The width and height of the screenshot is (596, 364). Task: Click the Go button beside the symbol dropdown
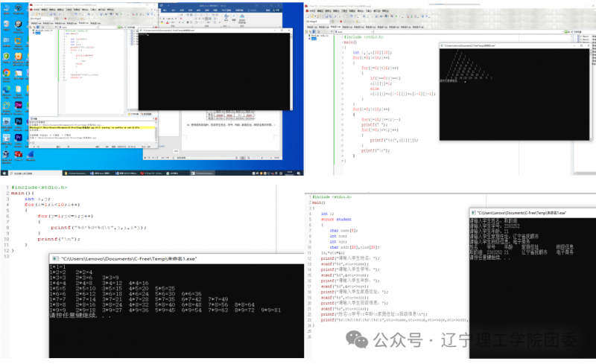coord(568,32)
